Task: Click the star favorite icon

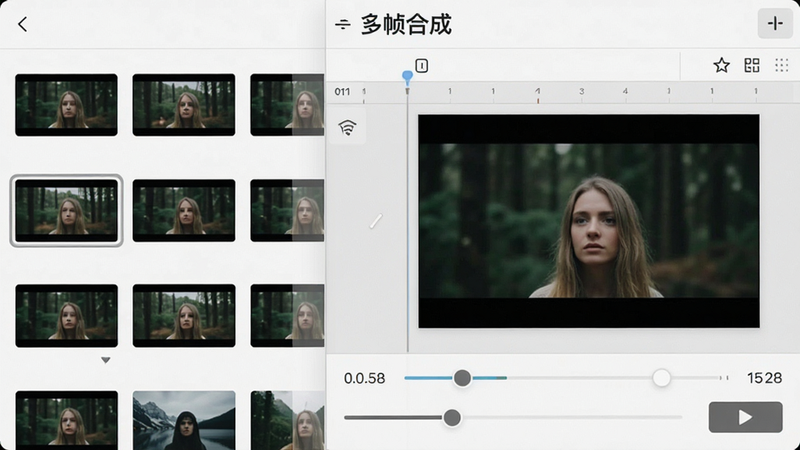Action: (x=721, y=65)
